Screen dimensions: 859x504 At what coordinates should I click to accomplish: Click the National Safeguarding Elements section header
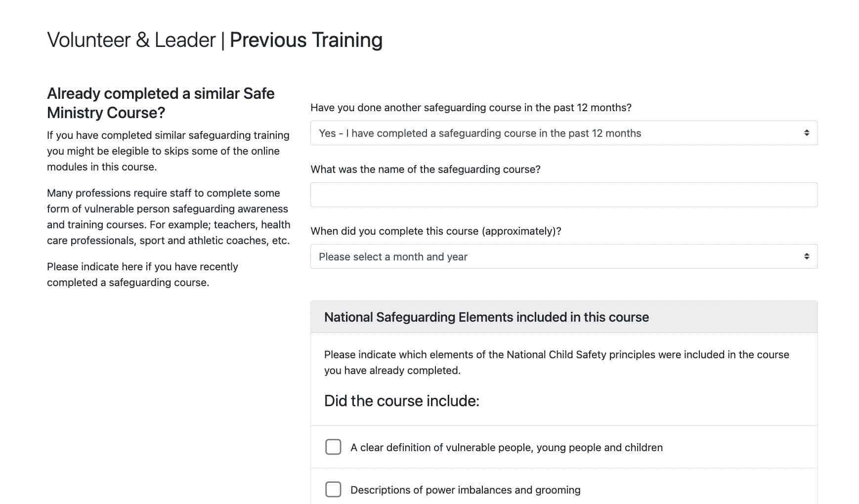pyautogui.click(x=486, y=317)
